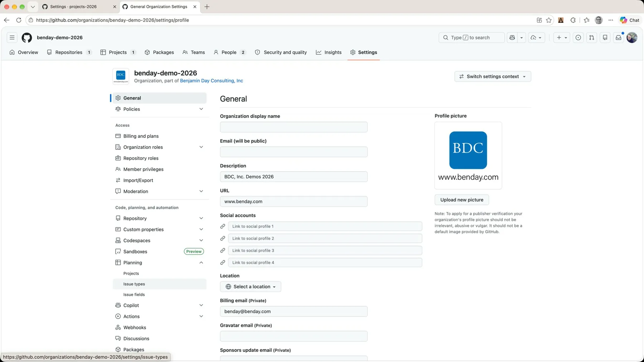644x362 pixels.
Task: Open Switch settings context dropdown
Action: (x=493, y=77)
